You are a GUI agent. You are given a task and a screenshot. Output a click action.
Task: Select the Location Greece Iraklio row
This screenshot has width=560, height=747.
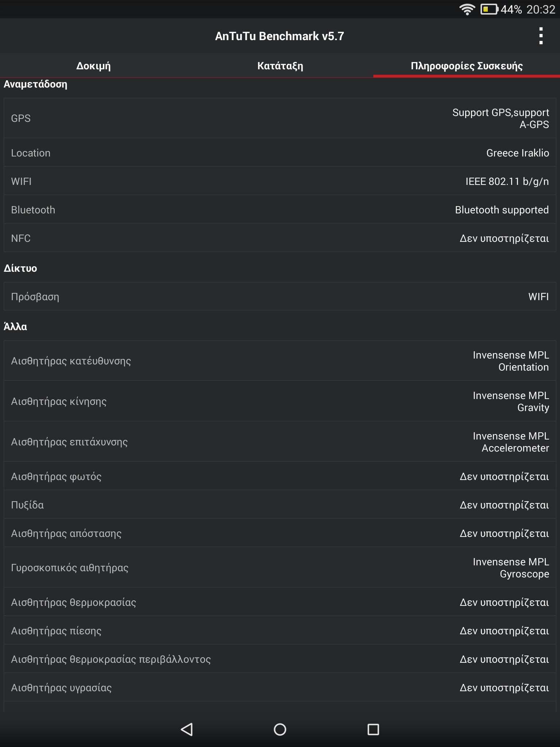pyautogui.click(x=280, y=152)
